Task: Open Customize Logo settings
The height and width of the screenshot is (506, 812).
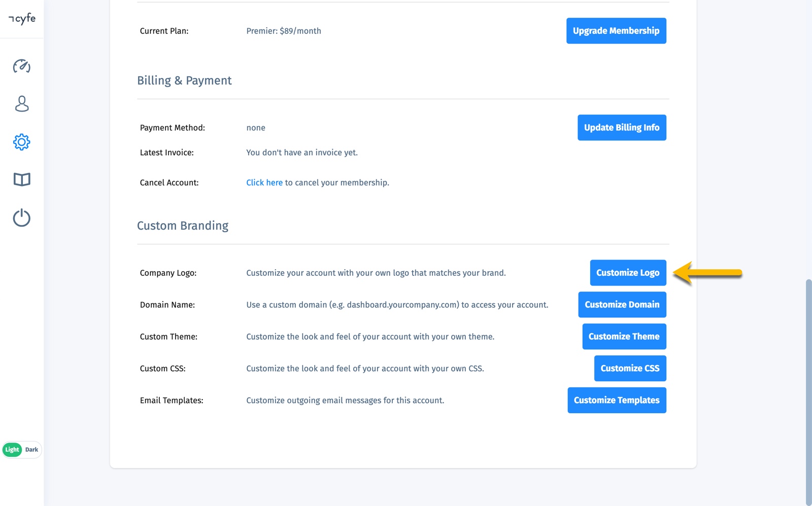Action: [628, 272]
